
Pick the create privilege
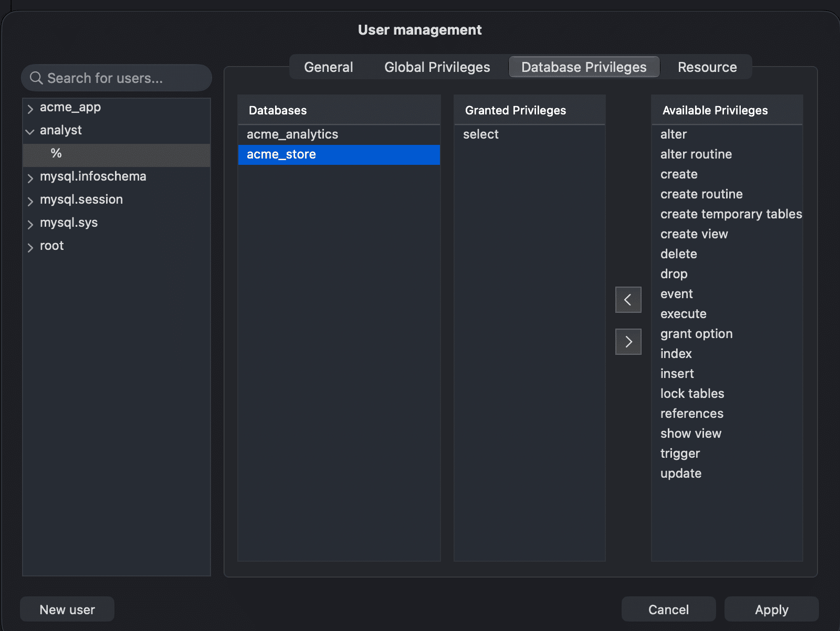[x=727, y=174]
